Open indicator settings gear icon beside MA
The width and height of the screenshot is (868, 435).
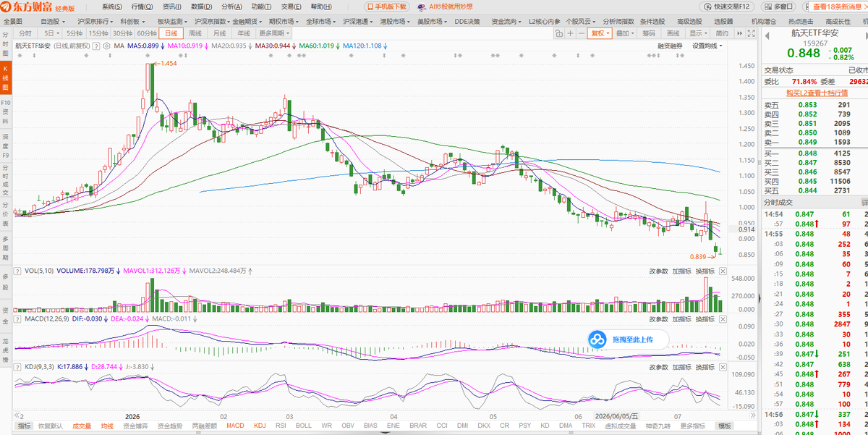tap(107, 46)
